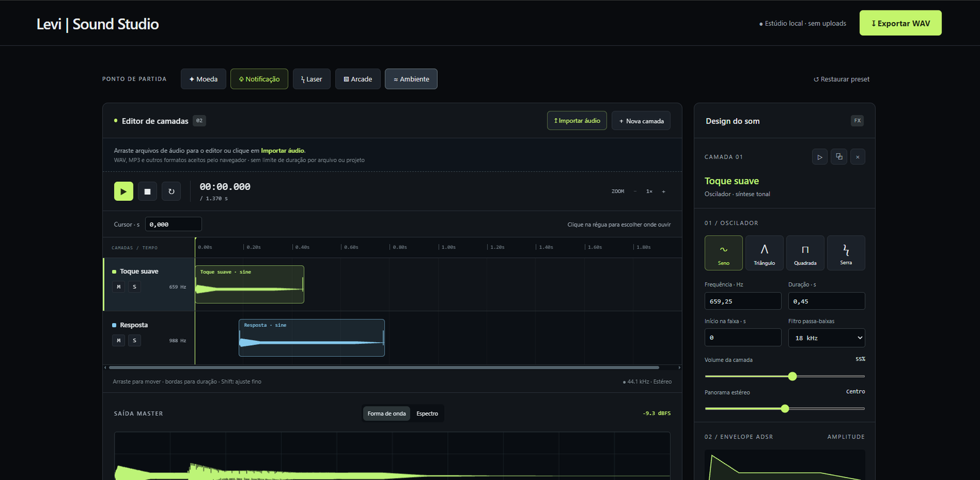Click the 02 badge beside Editor de camadas
This screenshot has height=480, width=980.
199,121
